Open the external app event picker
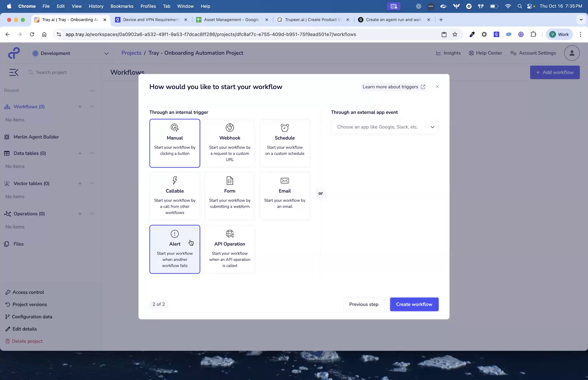588x380 pixels. click(x=384, y=126)
